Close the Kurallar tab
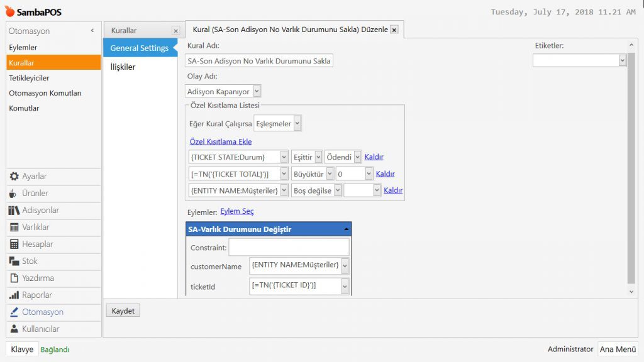Viewport: 644px width, 362px height. coord(175,30)
